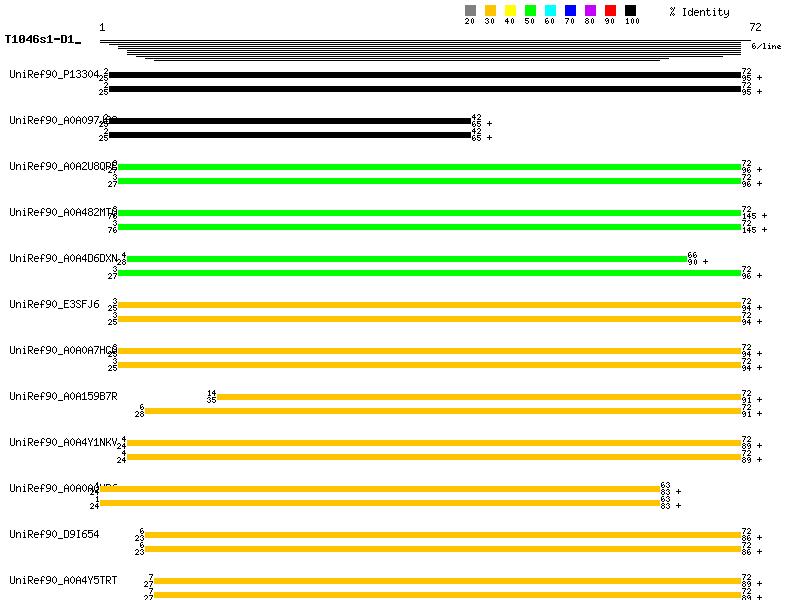Click the orange 30% identity legend swatch
This screenshot has height=600, width=800.
coord(490,11)
